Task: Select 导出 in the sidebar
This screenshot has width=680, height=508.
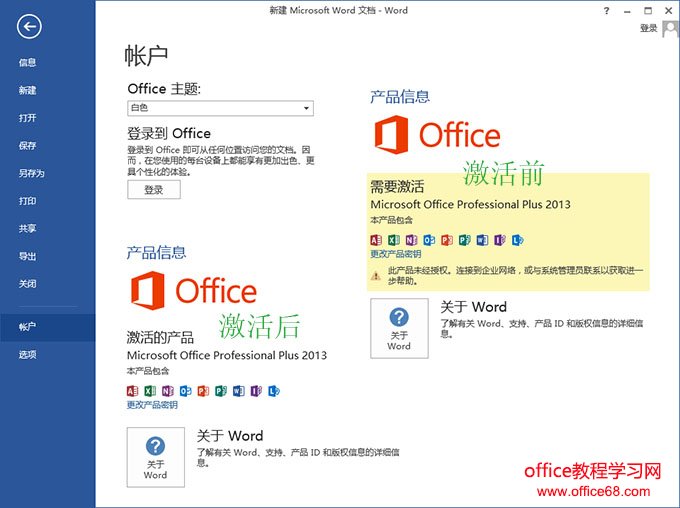Action: click(27, 256)
